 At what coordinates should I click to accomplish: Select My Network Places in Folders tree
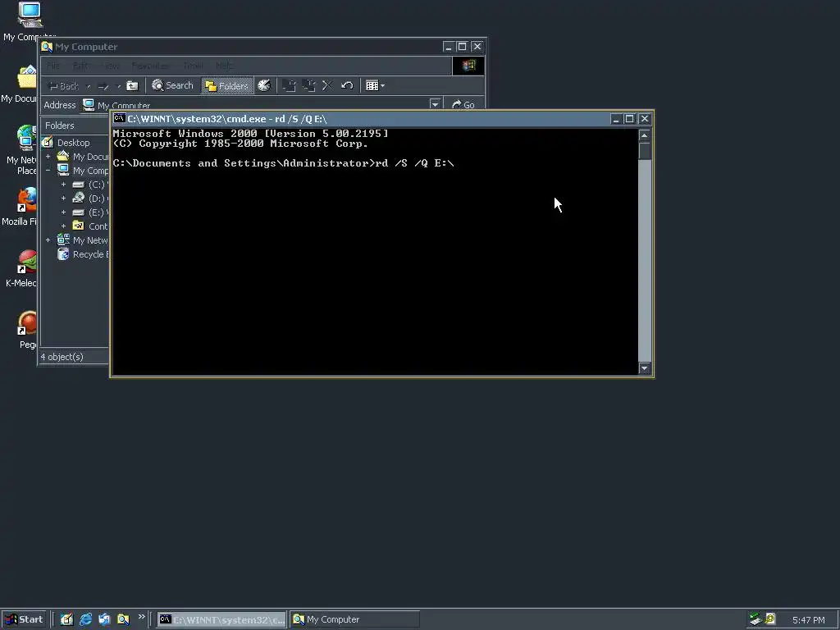83,240
